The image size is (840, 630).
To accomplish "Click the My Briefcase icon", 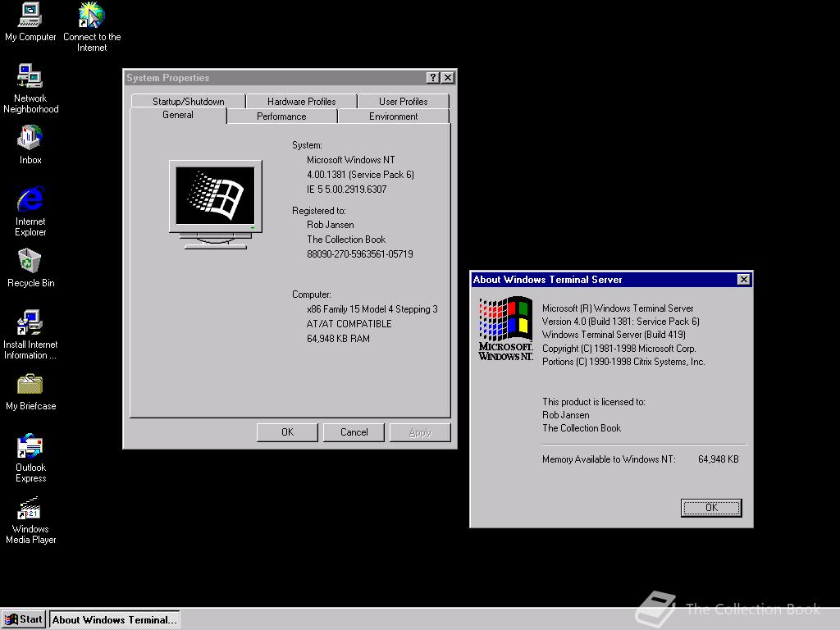I will coord(30,391).
